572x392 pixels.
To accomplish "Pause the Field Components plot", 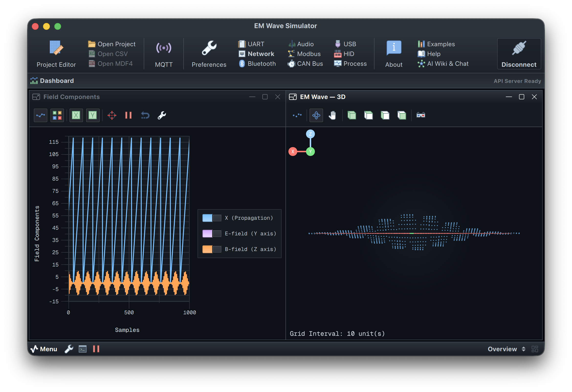I will pos(128,115).
